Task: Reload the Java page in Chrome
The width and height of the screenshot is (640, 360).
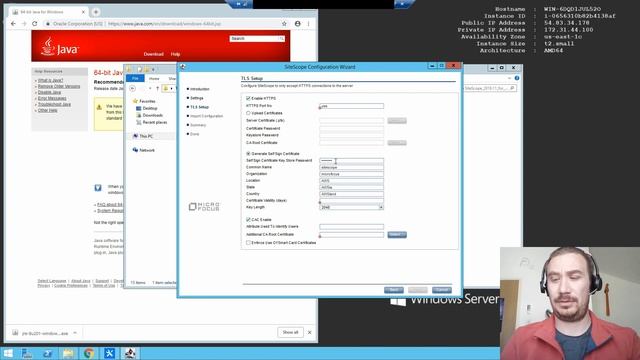Action: pos(35,24)
